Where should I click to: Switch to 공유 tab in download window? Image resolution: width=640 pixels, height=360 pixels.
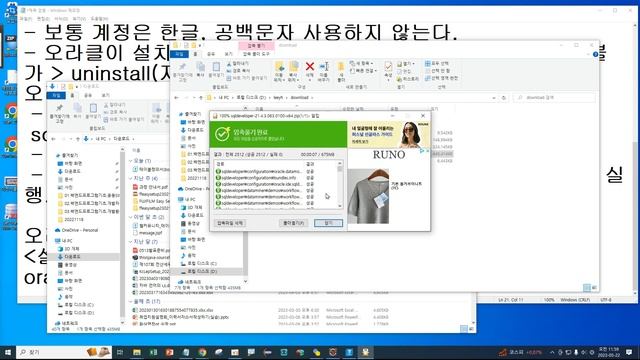[211, 54]
